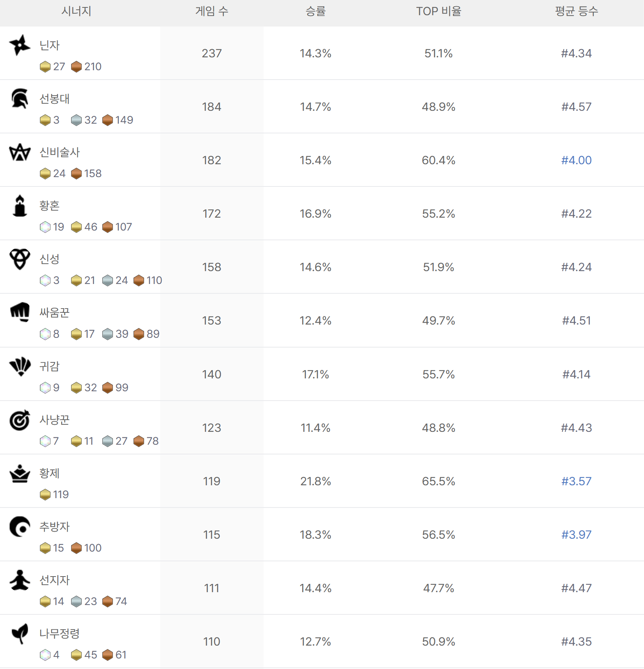Click the 황제 crown synergy icon
Screen dimensions: 644x669
(x=19, y=473)
